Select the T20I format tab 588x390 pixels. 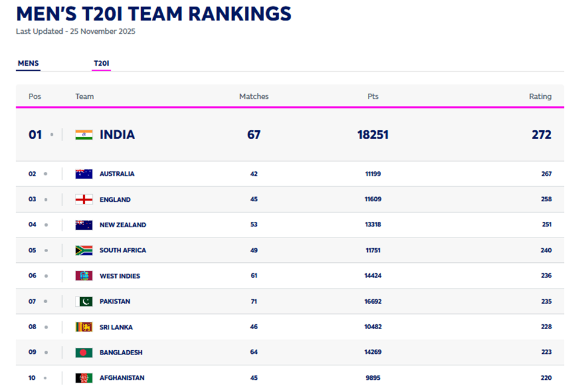[x=101, y=63]
